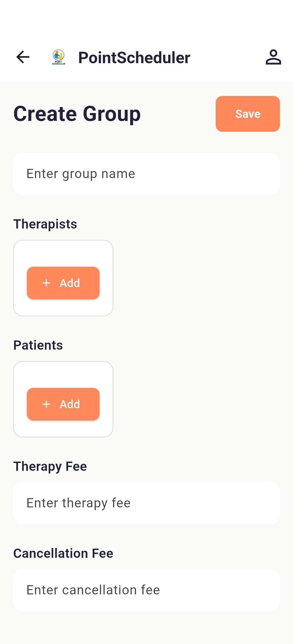
Task: Click the Cancellation Fee label
Action: (x=63, y=553)
